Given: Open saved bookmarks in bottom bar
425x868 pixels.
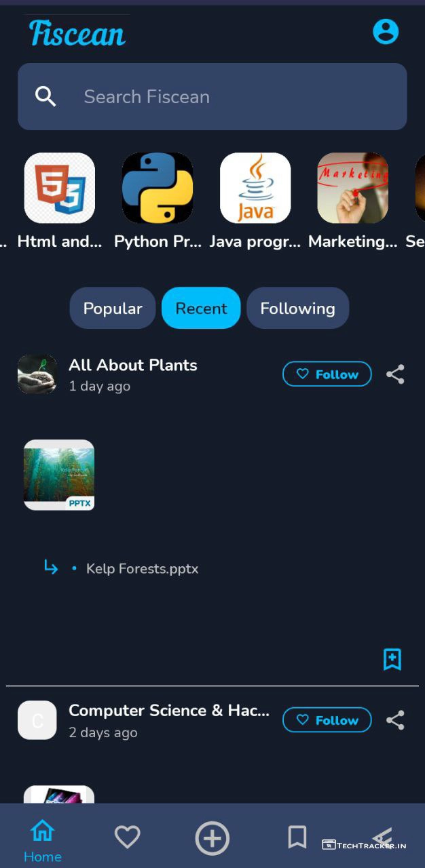Looking at the screenshot, I should click(297, 837).
